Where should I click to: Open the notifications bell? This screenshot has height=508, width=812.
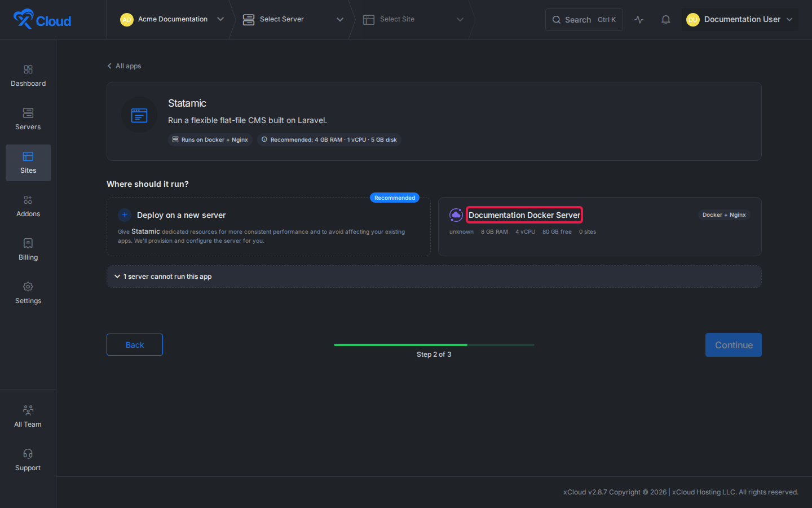click(x=666, y=20)
